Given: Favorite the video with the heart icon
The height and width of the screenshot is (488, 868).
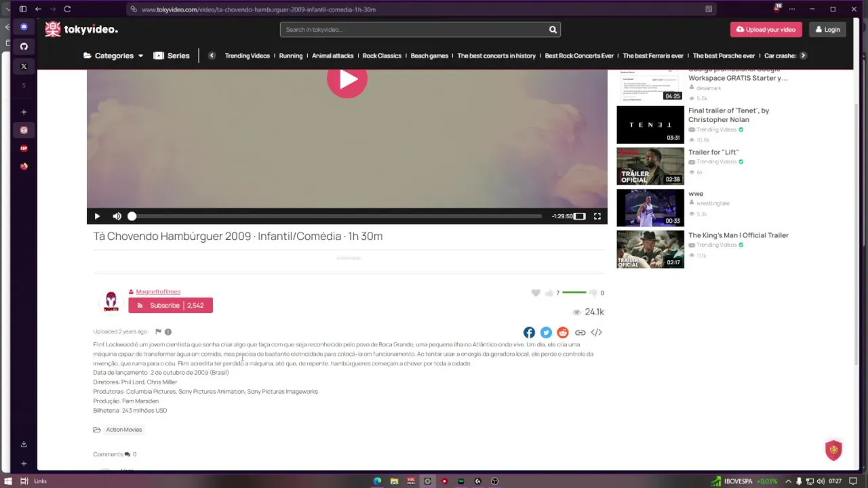Looking at the screenshot, I should 536,293.
